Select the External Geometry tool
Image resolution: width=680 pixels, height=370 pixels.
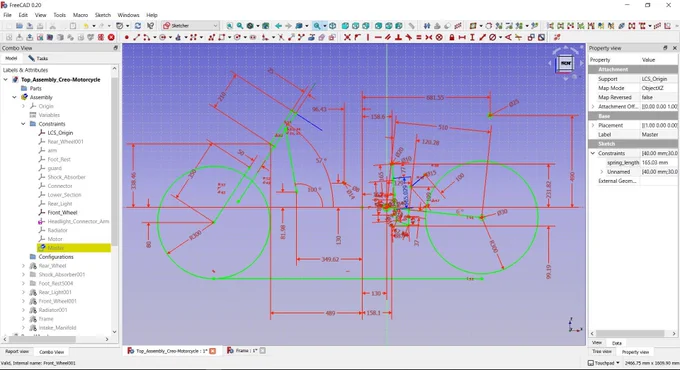point(311,37)
